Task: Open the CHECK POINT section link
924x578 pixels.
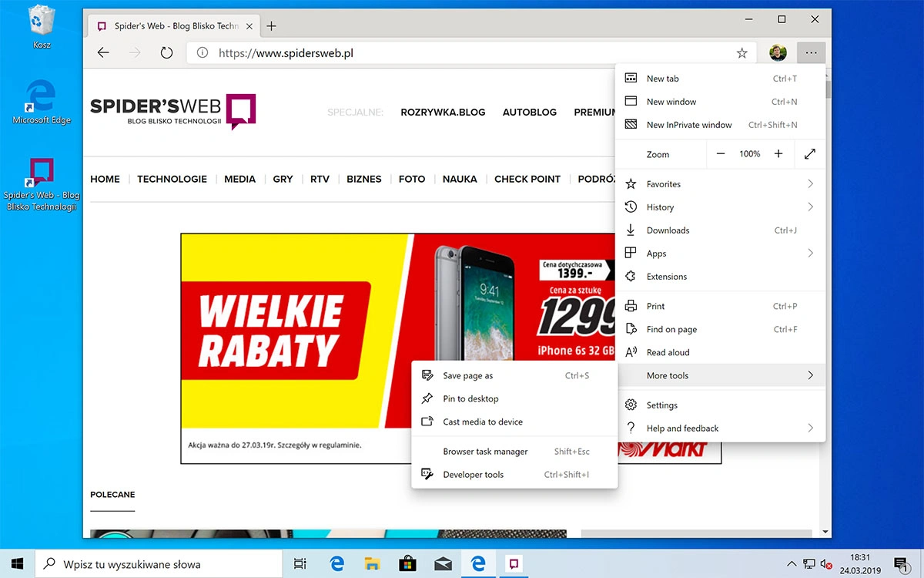Action: point(527,179)
